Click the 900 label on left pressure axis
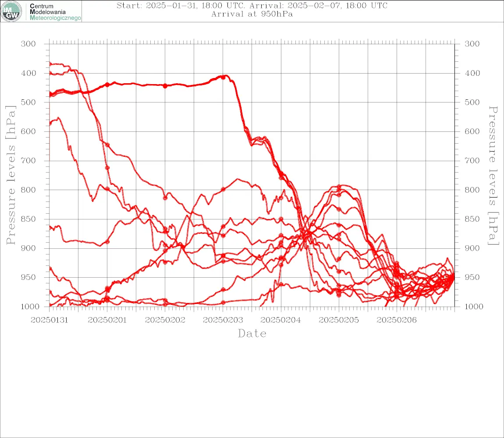Viewport: 504px width, 438px height. [x=28, y=248]
